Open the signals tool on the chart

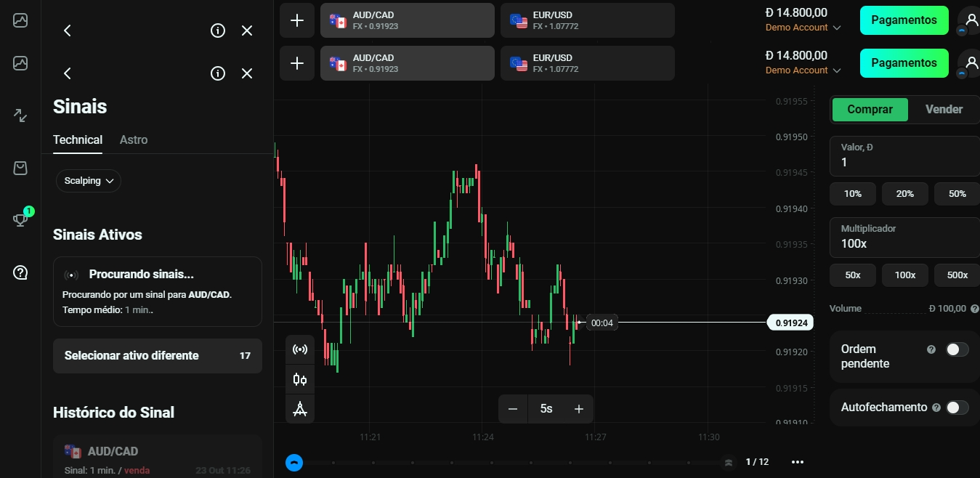300,349
